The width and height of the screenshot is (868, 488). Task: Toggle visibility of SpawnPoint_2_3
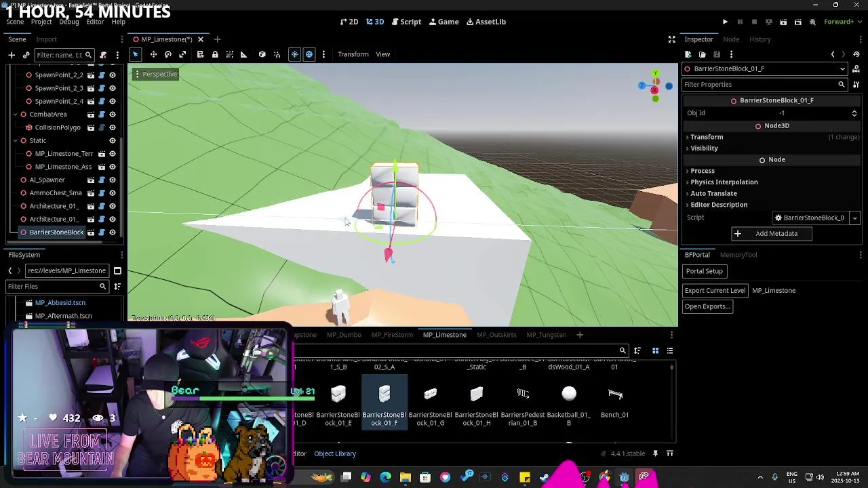coord(113,88)
